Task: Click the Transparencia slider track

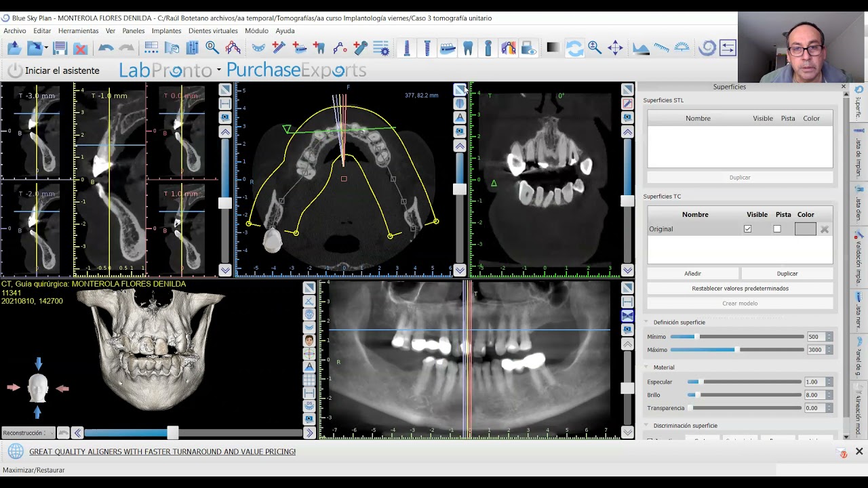Action: coord(745,408)
